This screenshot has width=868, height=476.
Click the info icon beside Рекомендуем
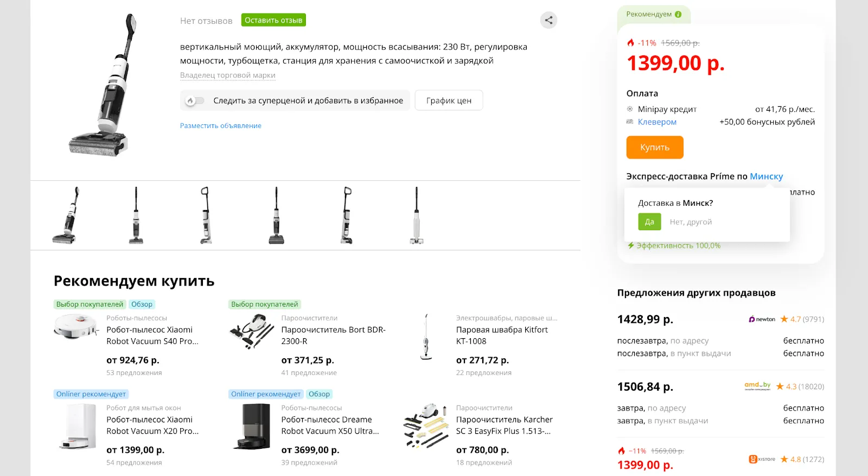tap(678, 14)
